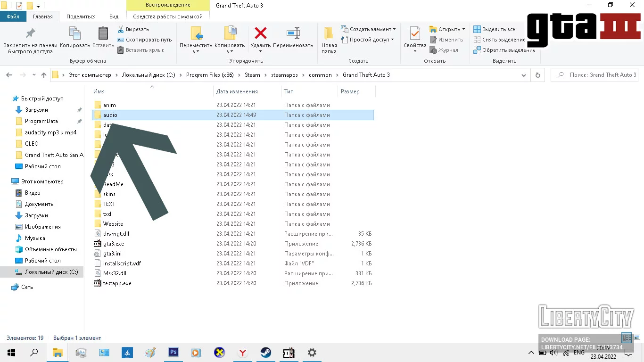Viewport: 644px width, 362px height.
Task: Open Properties (Свойства) checkmark icon
Action: [415, 34]
